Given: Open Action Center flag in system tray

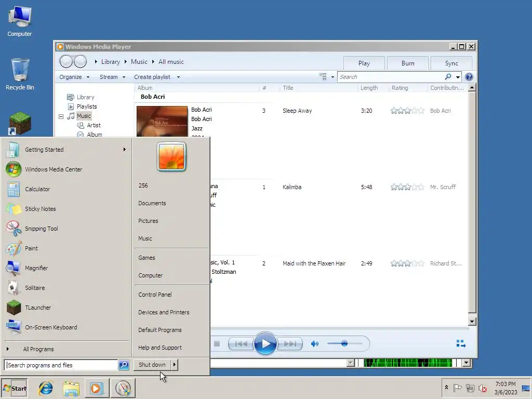Looking at the screenshot, I should tap(457, 388).
